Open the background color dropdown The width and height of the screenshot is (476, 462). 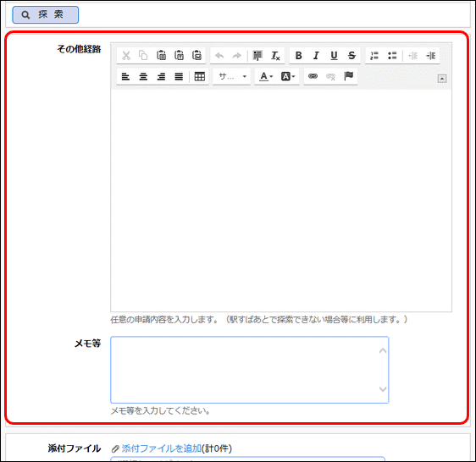tap(287, 76)
